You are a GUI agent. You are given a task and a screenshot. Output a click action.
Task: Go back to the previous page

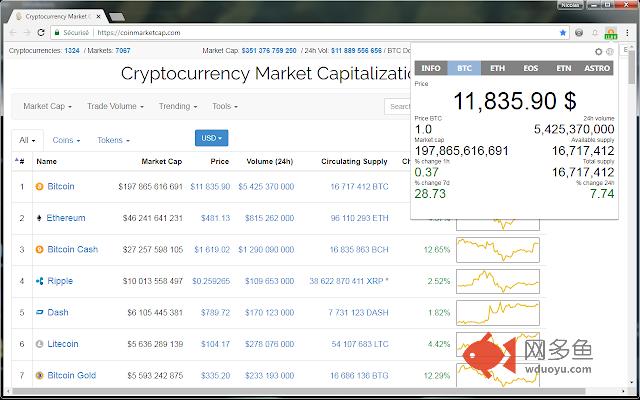coord(13,33)
